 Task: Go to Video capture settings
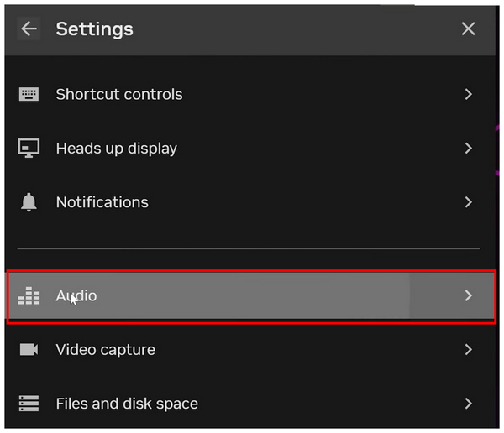point(105,349)
